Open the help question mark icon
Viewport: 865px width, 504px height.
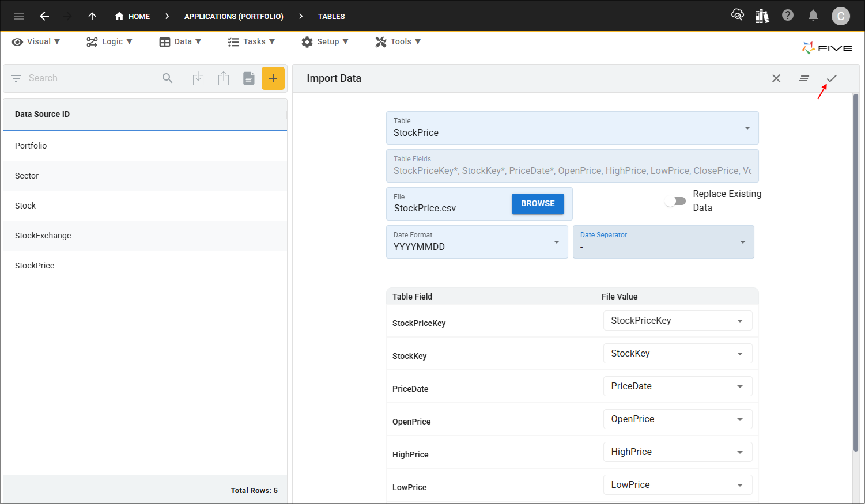point(788,16)
